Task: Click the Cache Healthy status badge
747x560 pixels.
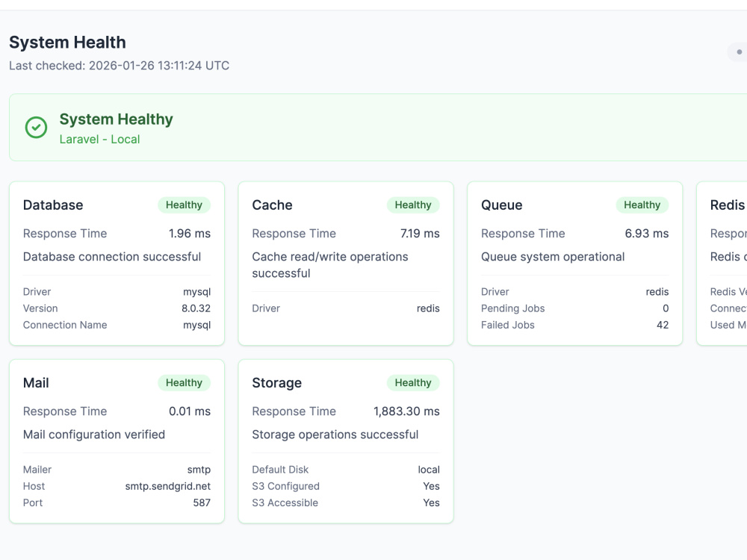Action: click(x=413, y=205)
